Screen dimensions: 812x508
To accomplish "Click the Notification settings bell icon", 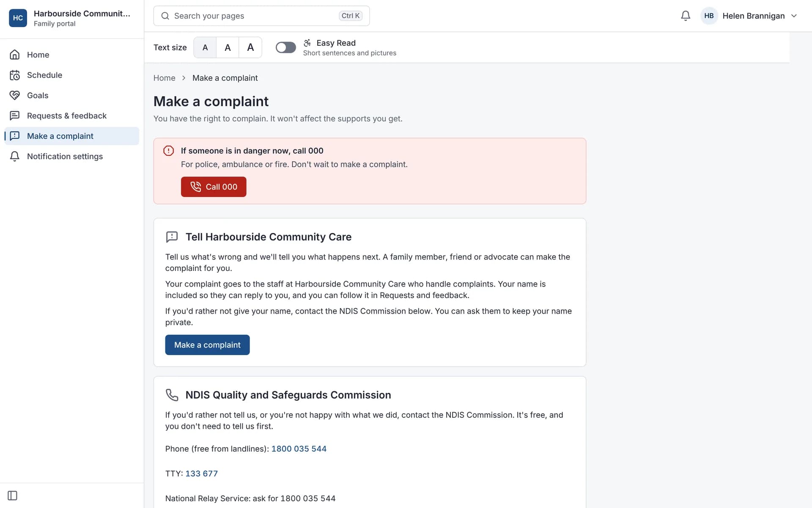I will (15, 156).
